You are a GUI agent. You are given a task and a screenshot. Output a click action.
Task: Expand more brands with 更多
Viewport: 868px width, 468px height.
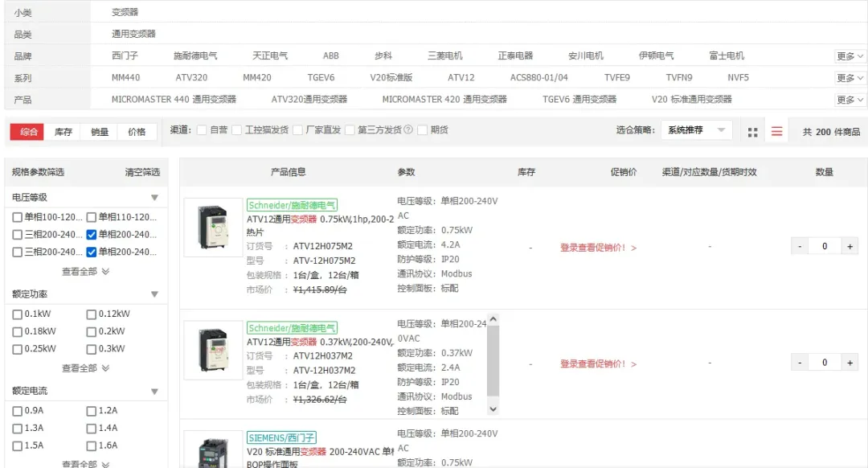[x=850, y=56]
